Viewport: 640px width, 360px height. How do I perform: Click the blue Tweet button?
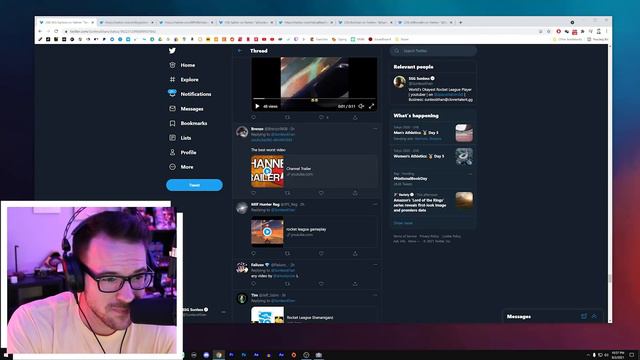(194, 185)
